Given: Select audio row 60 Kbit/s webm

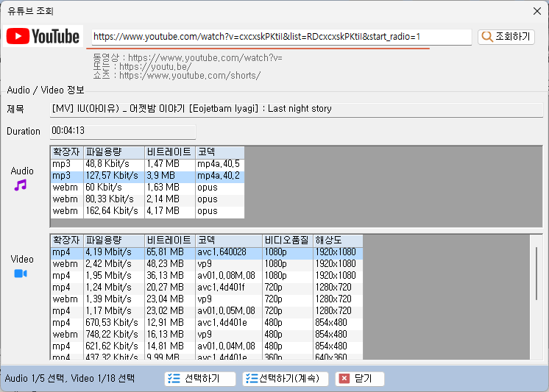Looking at the screenshot, I should (x=147, y=188).
